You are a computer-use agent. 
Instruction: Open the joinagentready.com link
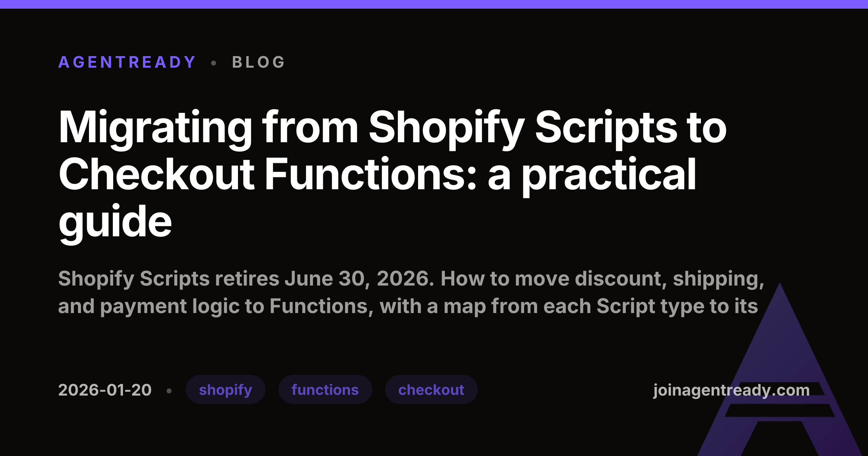(731, 390)
